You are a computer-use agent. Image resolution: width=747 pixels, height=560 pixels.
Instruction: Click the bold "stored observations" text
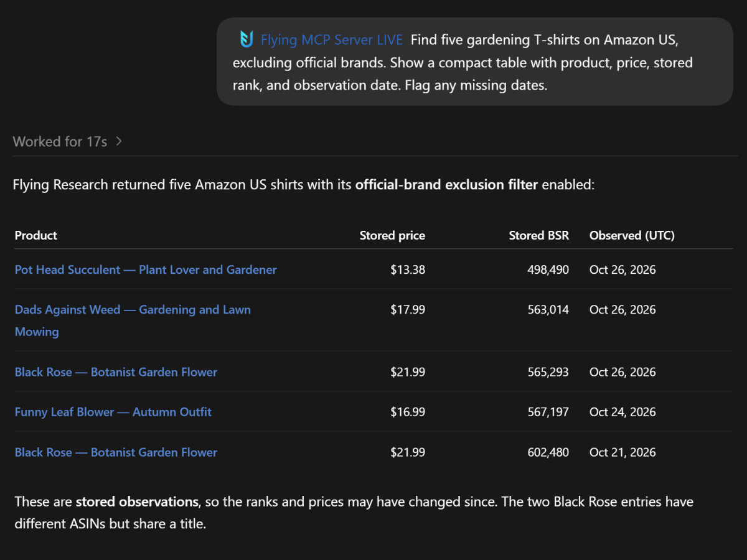[137, 502]
